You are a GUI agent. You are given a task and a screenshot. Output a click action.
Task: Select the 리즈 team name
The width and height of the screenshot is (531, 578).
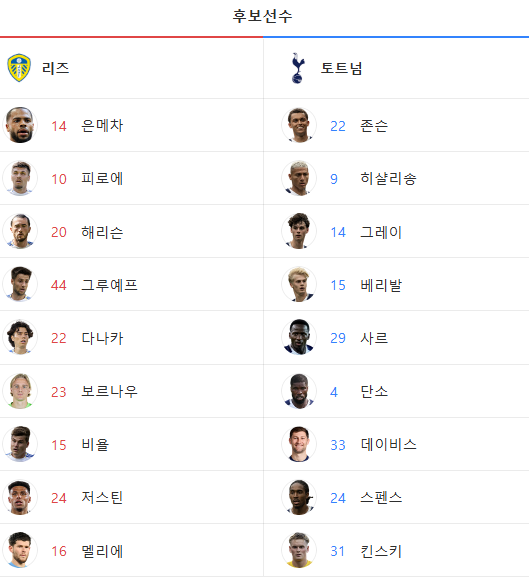tap(56, 68)
